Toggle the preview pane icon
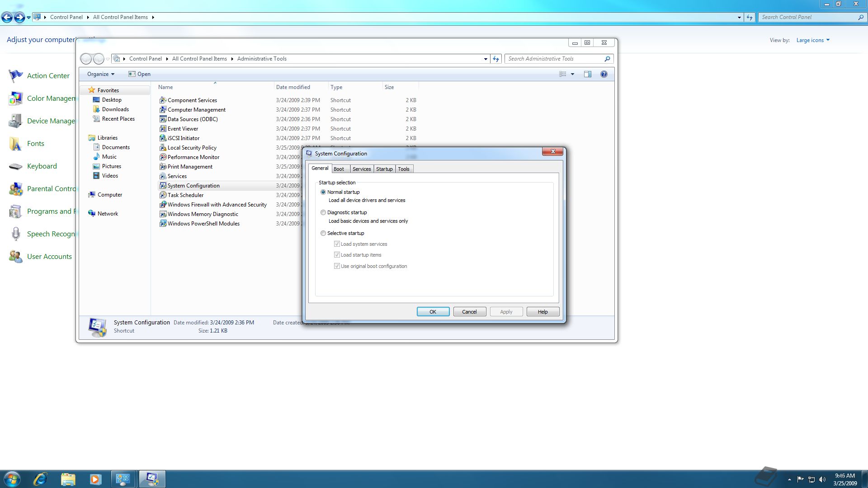The height and width of the screenshot is (488, 868). coord(588,74)
